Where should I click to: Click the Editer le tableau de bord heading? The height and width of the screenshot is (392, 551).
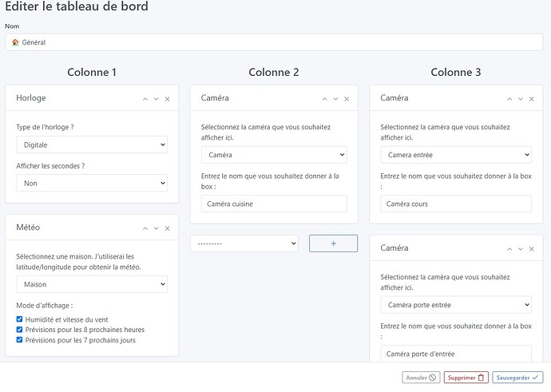click(77, 6)
